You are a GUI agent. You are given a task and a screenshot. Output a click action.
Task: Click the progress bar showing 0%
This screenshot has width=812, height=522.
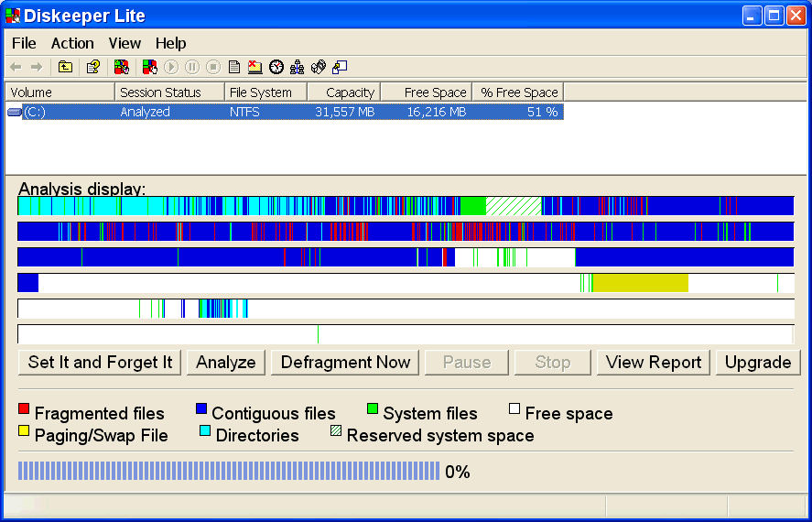[x=229, y=472]
